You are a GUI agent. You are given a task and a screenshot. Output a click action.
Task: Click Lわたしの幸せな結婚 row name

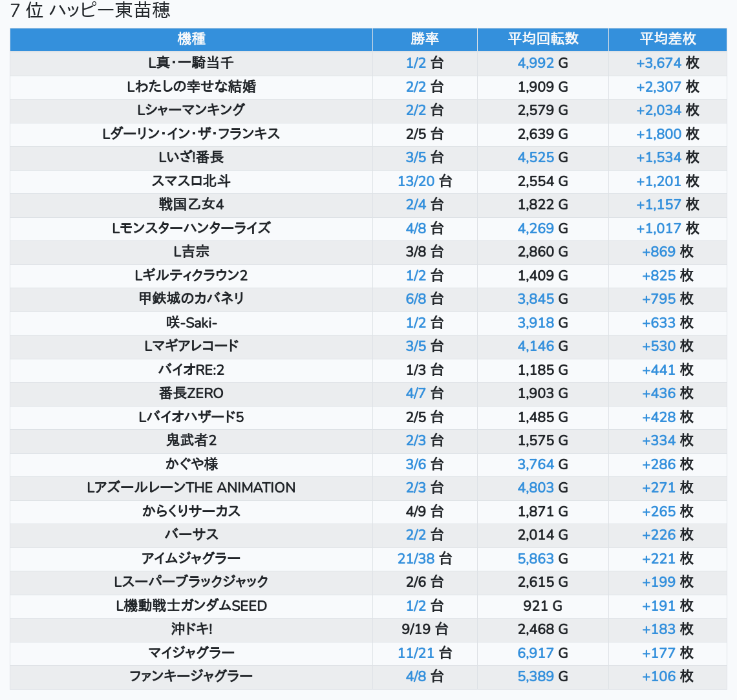[191, 87]
